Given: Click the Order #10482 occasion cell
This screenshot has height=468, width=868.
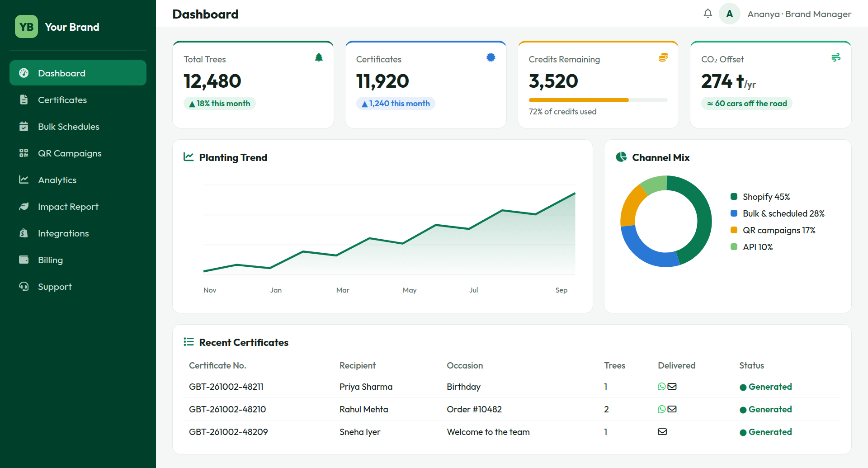Looking at the screenshot, I should tap(474, 409).
